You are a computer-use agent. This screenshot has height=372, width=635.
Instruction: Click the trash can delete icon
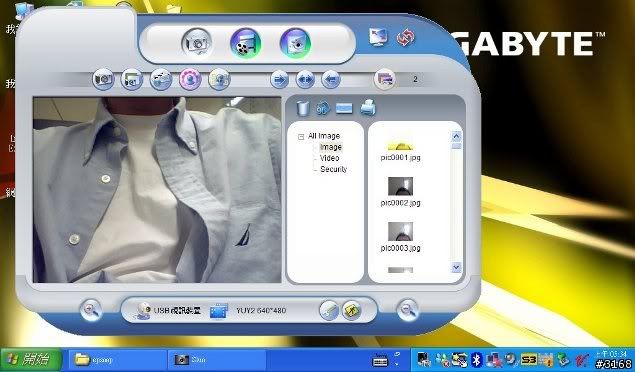click(303, 108)
